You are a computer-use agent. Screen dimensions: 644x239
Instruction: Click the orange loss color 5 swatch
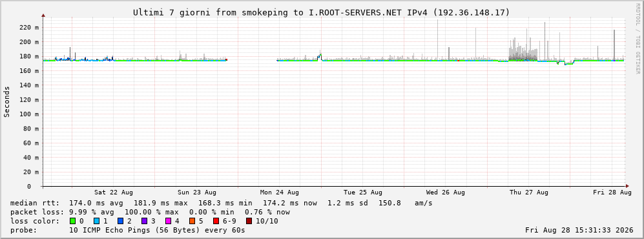[x=192, y=221]
